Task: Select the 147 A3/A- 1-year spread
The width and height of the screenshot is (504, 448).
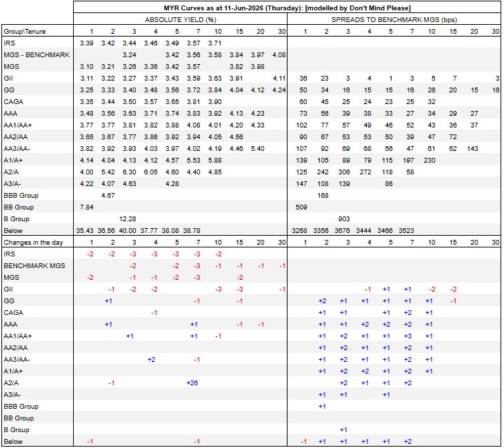Action: pos(301,184)
